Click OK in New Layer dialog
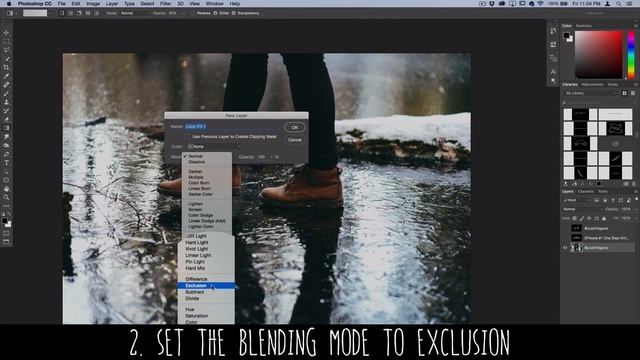 tap(295, 127)
